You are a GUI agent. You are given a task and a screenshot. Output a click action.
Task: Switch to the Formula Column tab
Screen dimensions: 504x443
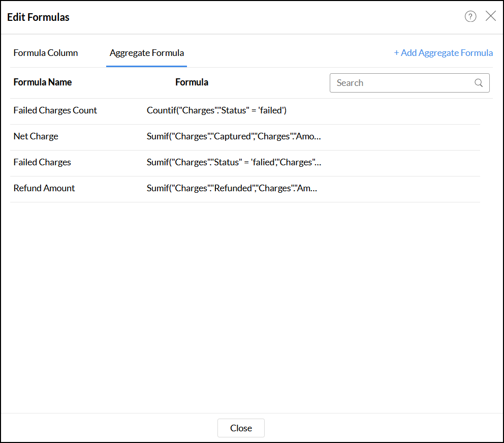coord(46,53)
